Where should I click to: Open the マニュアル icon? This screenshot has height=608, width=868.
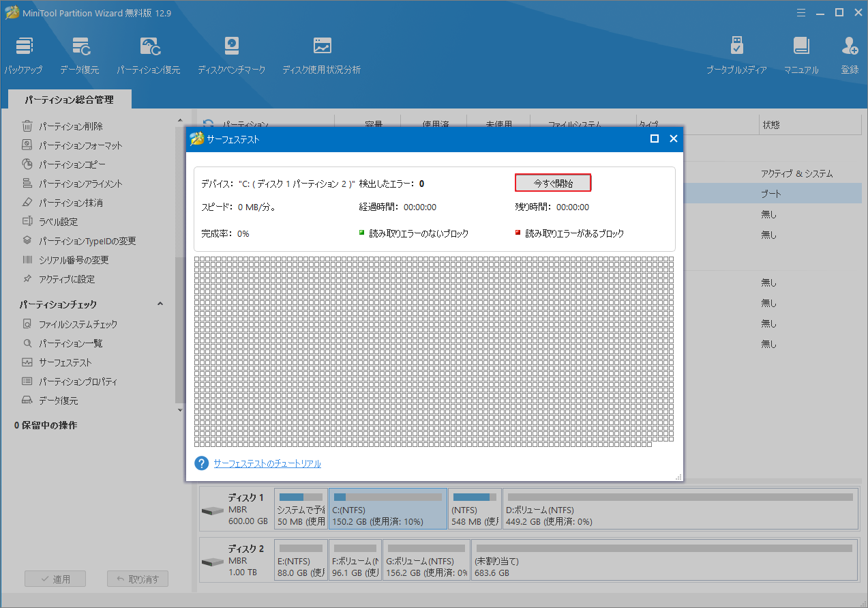[x=801, y=55]
